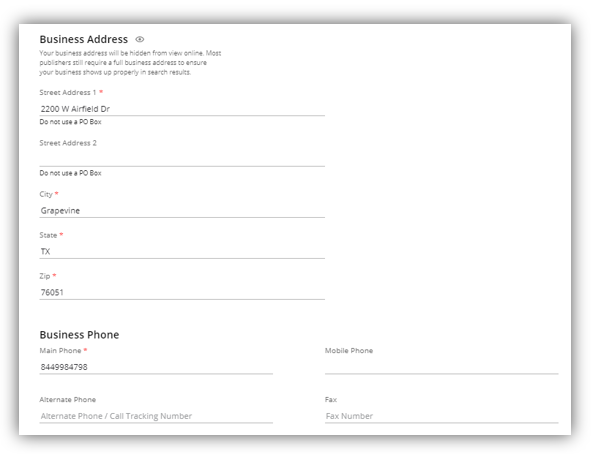Open the State field showing TX
Viewport: 595px width, 454px height.
182,252
